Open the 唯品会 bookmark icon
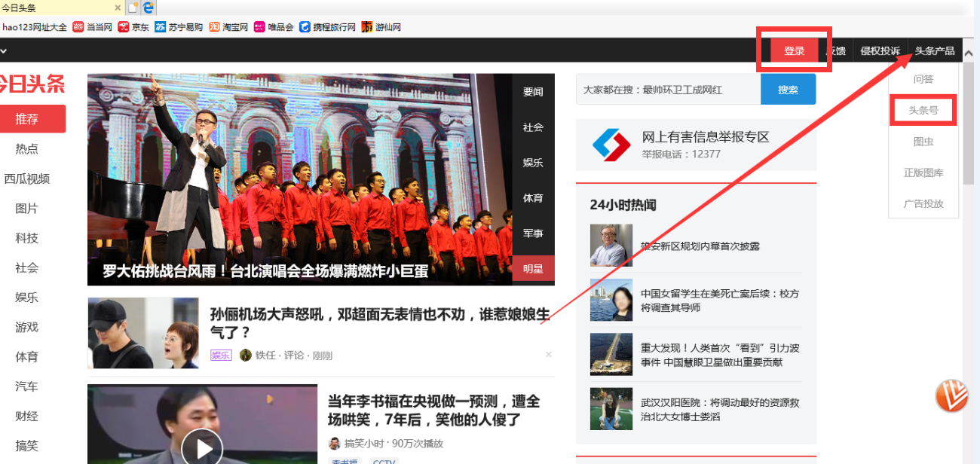 point(259,26)
